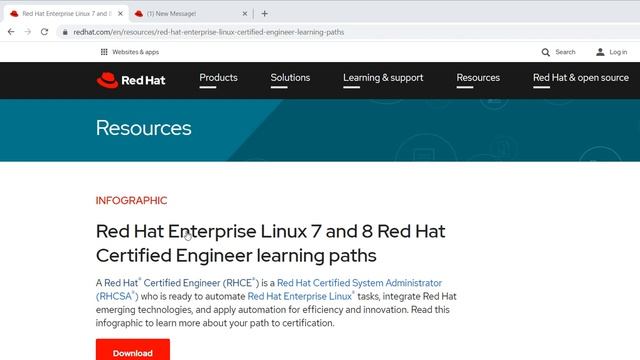Image resolution: width=640 pixels, height=360 pixels.
Task: Open the Resources navigation menu
Action: coord(478,78)
